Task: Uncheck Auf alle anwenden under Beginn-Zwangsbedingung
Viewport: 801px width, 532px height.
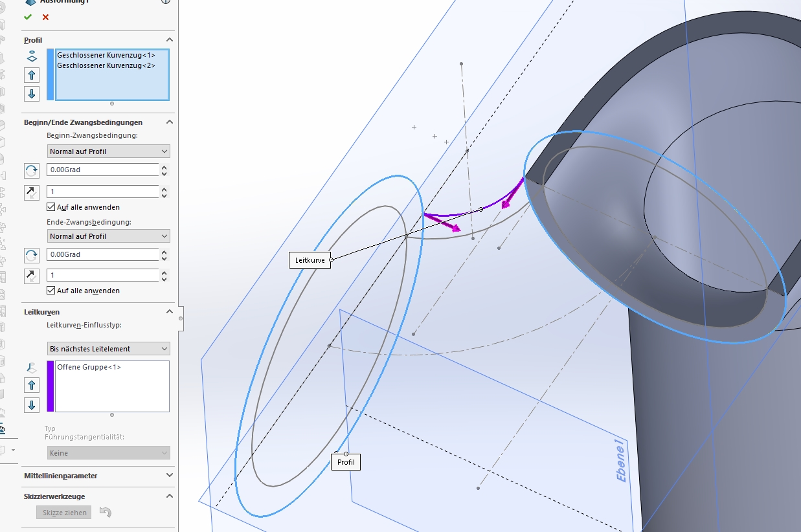Action: pyautogui.click(x=51, y=207)
